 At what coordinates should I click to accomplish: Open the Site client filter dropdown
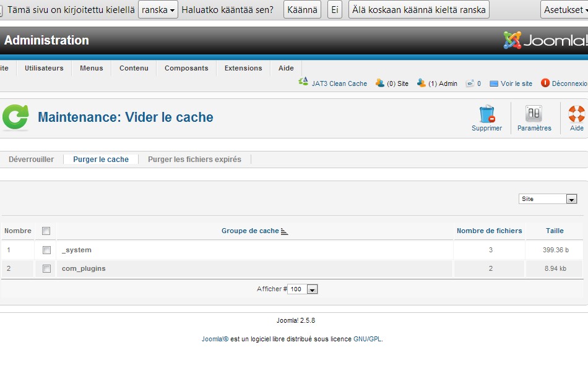click(x=548, y=199)
